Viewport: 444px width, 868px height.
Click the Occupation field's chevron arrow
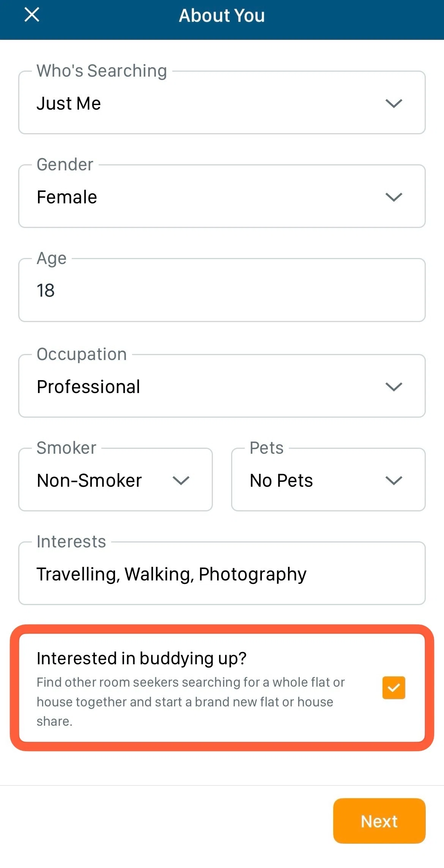click(394, 387)
